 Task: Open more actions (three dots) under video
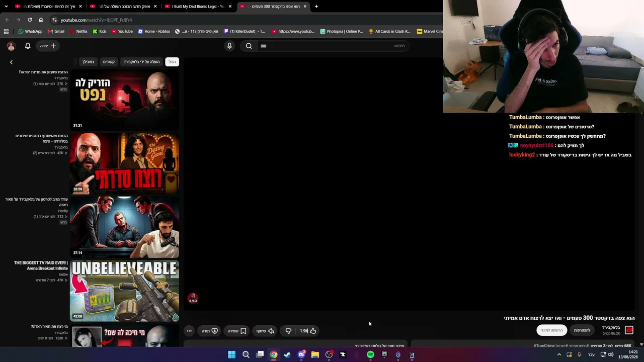189,331
